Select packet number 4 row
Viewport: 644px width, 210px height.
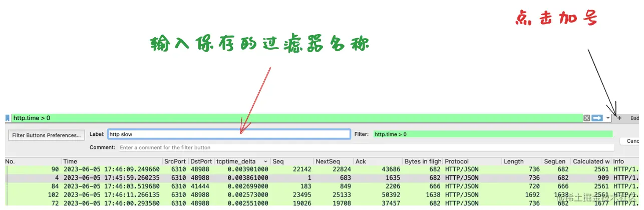point(322,177)
